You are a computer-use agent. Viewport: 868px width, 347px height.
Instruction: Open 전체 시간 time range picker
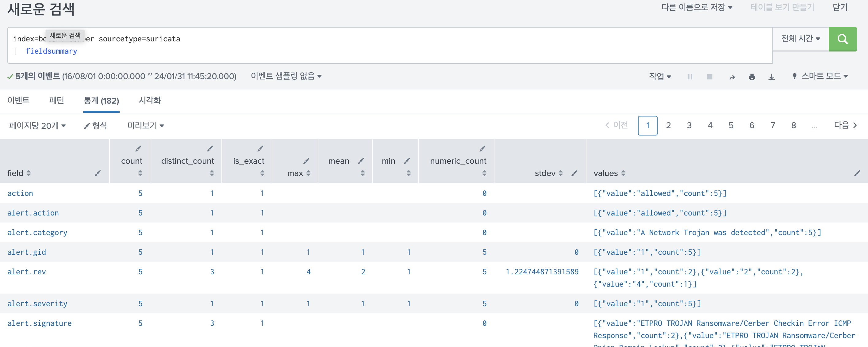tap(801, 39)
